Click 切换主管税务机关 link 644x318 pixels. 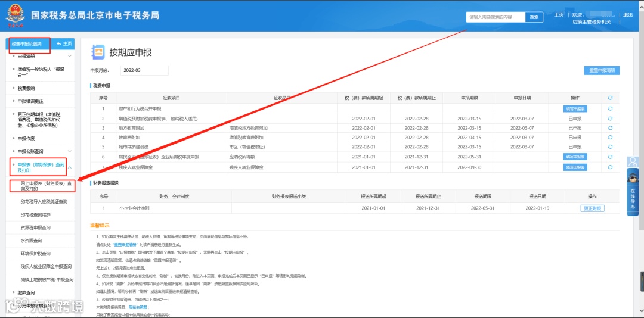tap(592, 22)
